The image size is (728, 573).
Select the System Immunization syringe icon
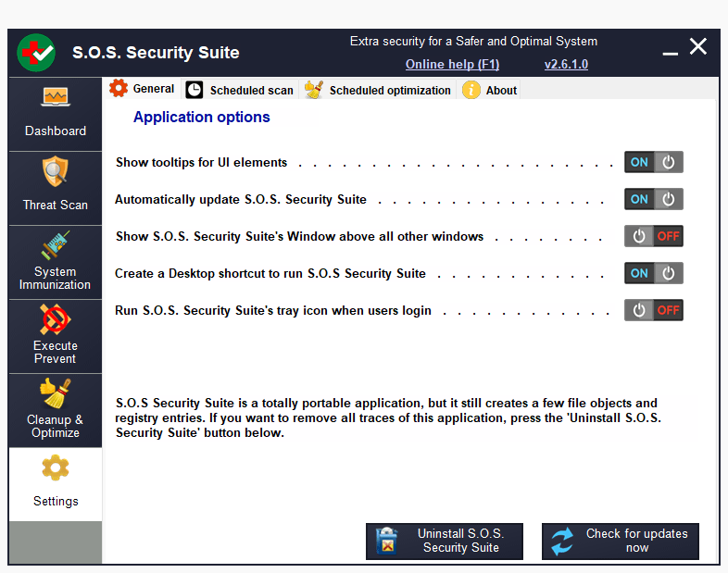pos(56,245)
